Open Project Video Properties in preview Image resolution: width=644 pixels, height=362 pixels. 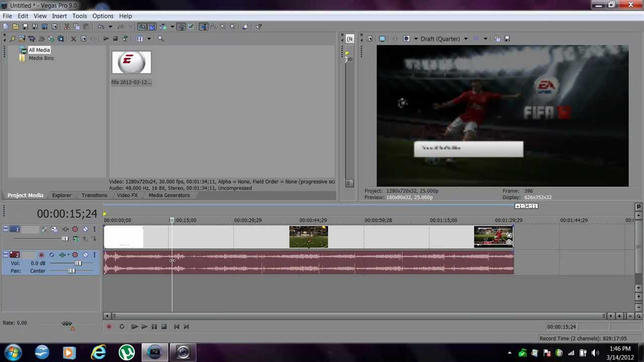[x=370, y=39]
